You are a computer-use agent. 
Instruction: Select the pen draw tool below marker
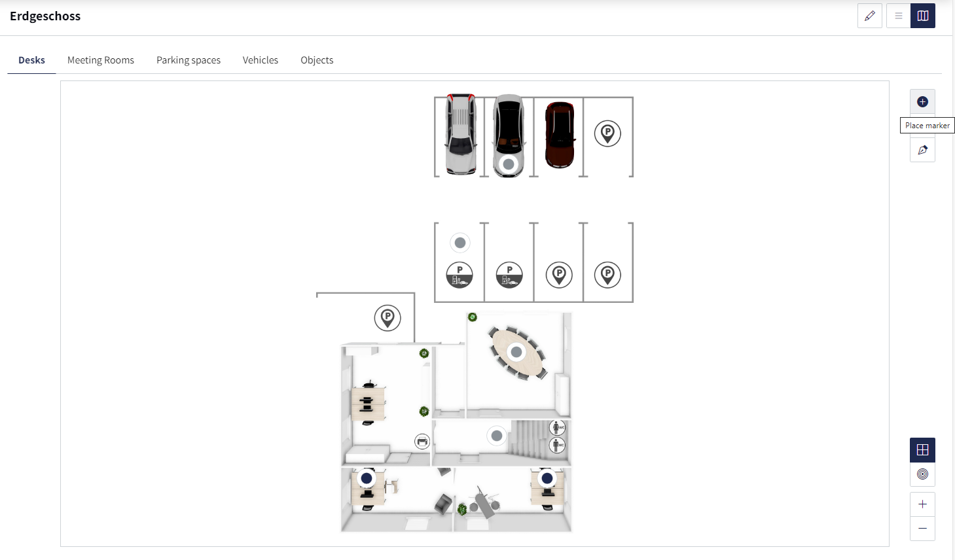click(922, 150)
